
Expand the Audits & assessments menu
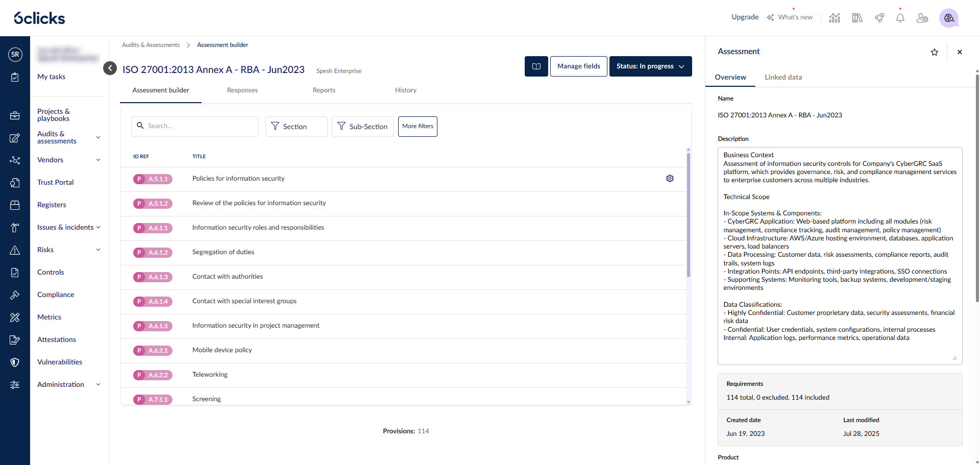click(x=98, y=137)
